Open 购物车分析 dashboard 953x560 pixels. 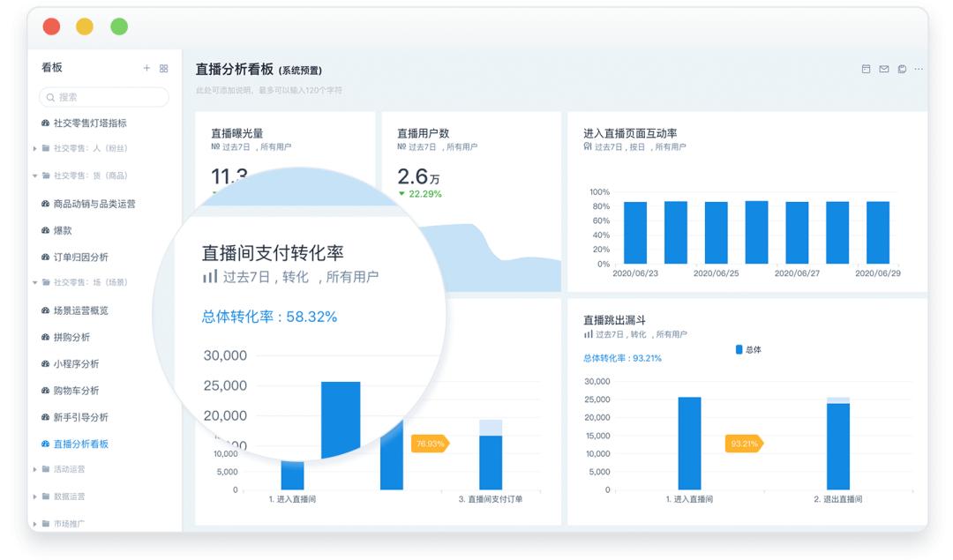(76, 391)
